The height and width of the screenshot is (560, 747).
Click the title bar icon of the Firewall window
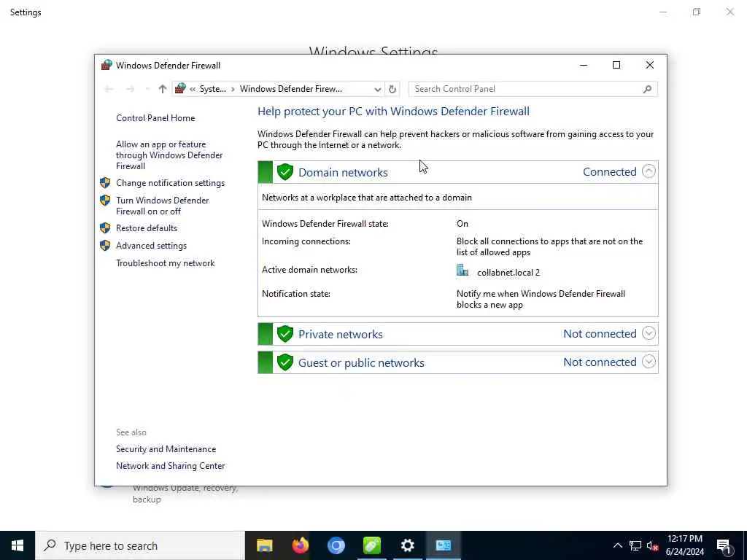click(107, 65)
